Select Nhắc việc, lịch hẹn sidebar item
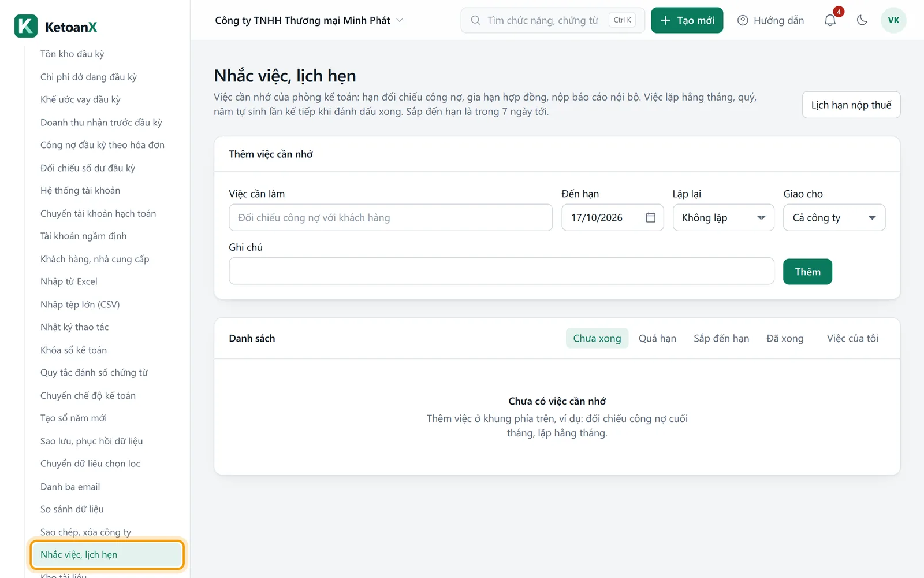 click(x=107, y=555)
